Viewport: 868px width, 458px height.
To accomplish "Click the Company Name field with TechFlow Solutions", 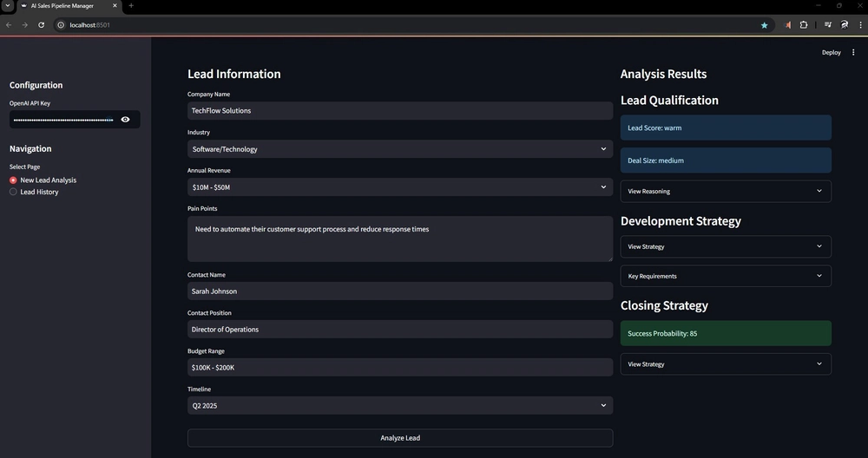I will pos(399,111).
